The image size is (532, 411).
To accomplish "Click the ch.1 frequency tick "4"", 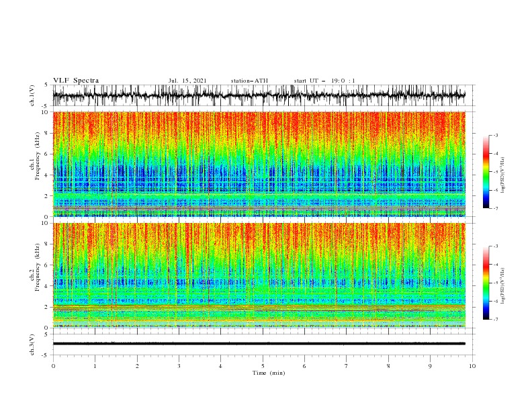I will [46, 175].
